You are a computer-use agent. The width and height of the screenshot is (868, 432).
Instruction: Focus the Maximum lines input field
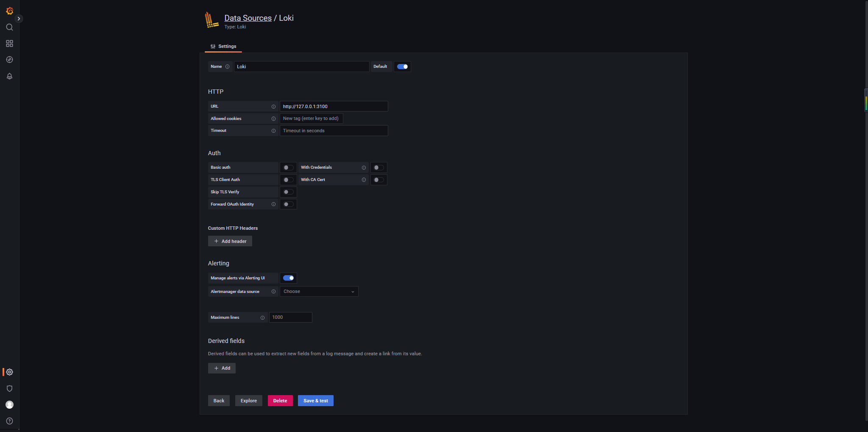click(291, 318)
